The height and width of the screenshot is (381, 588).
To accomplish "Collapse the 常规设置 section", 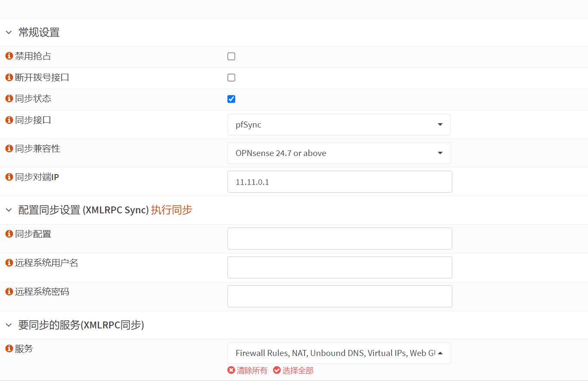I will (x=9, y=32).
